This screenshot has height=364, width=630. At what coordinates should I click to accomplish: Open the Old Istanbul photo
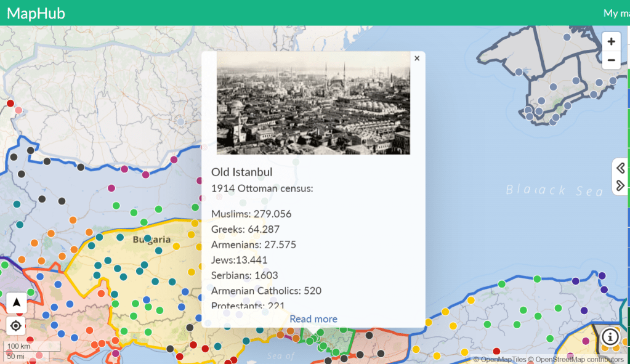pos(313,103)
